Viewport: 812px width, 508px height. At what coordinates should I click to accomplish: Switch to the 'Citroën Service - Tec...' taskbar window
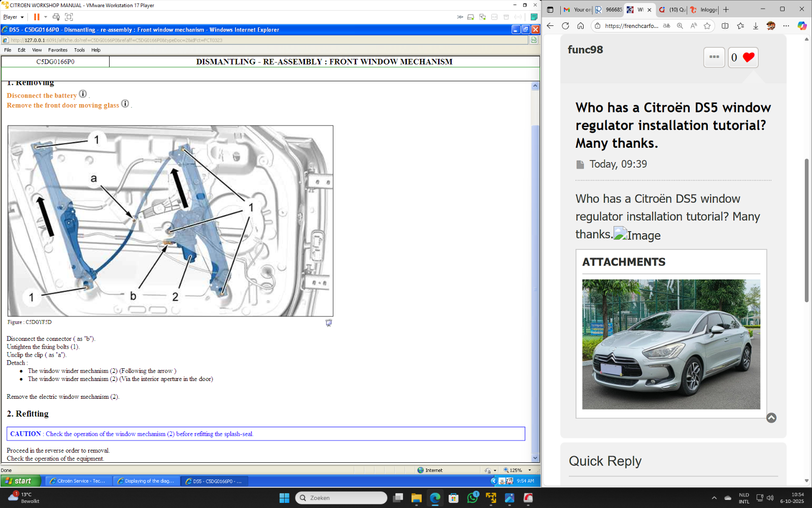point(78,481)
